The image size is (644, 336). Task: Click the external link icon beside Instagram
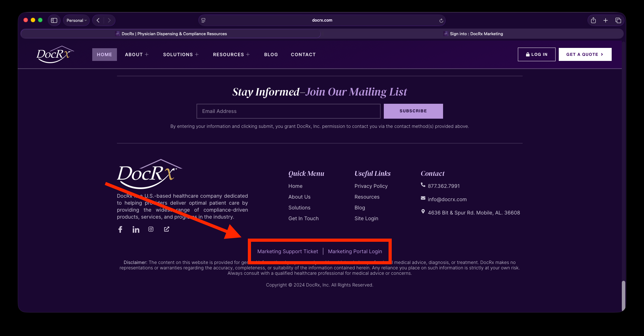[x=167, y=229]
